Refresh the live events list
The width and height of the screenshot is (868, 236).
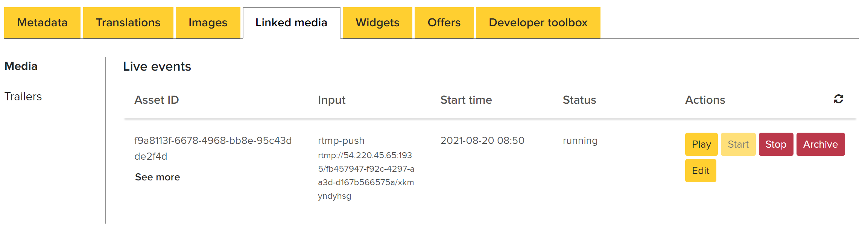[x=838, y=99]
